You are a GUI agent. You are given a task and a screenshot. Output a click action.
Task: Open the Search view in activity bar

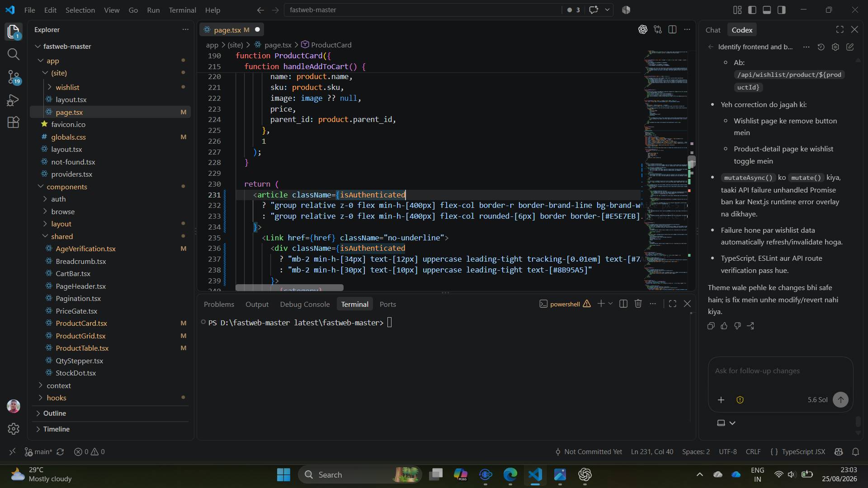pyautogui.click(x=13, y=54)
